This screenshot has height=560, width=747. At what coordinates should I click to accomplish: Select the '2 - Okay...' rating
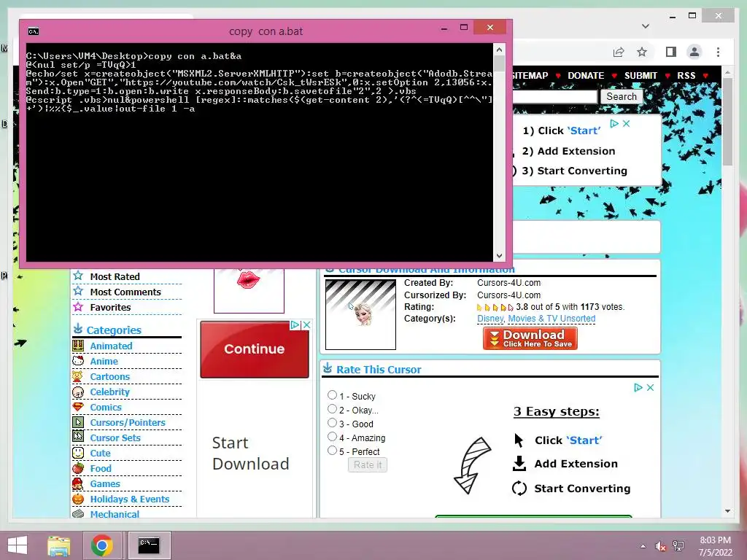pyautogui.click(x=332, y=409)
